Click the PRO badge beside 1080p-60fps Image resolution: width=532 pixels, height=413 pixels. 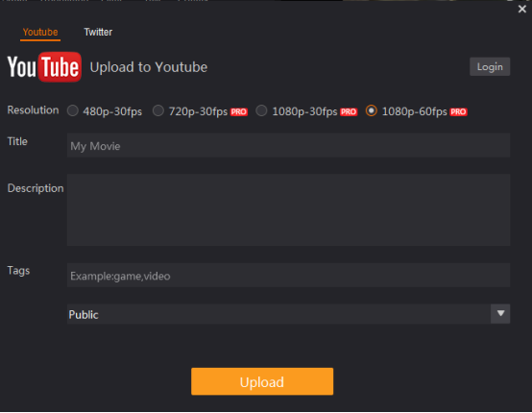[458, 112]
